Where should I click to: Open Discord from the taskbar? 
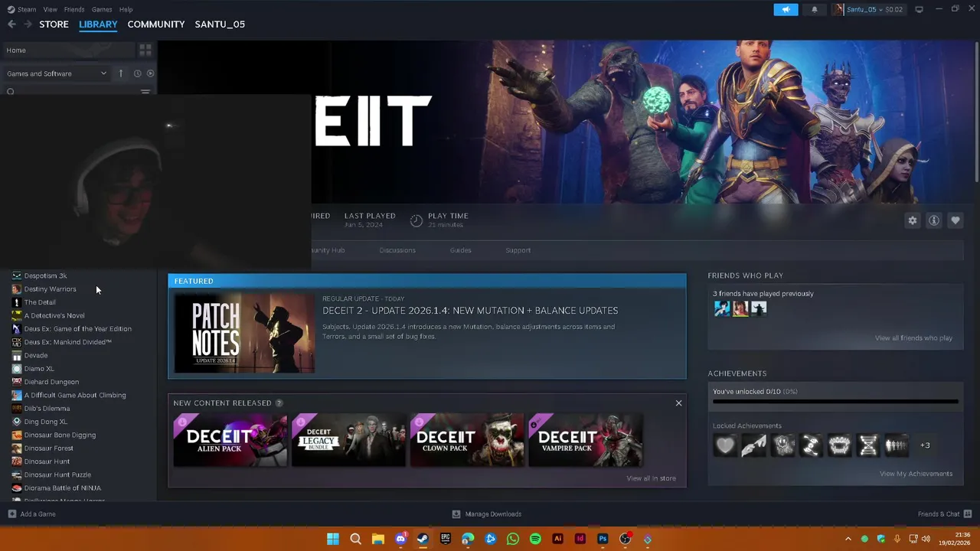tap(400, 539)
